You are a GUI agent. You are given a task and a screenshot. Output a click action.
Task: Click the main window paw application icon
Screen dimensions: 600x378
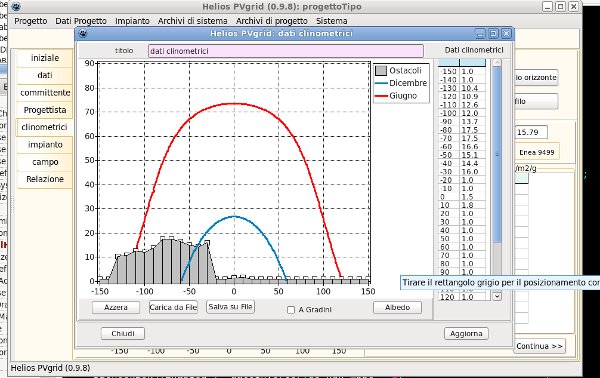pyautogui.click(x=16, y=7)
